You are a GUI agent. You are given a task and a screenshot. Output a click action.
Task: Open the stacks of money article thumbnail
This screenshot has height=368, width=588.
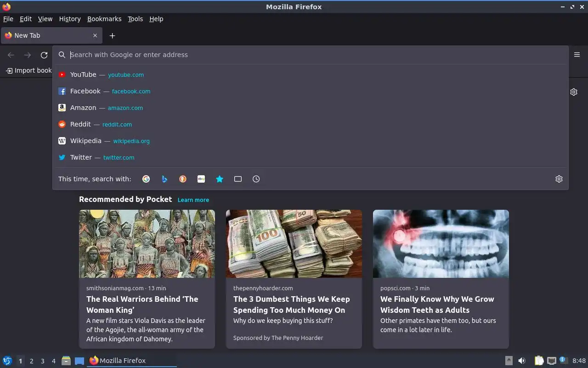click(294, 244)
